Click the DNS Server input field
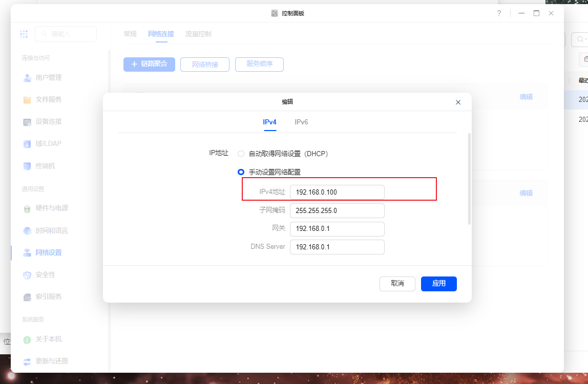Screen dimensions: 588x384 point(337,247)
